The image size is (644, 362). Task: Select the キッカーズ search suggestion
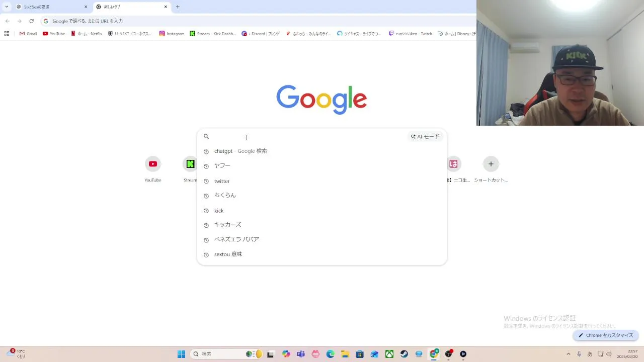pyautogui.click(x=322, y=225)
